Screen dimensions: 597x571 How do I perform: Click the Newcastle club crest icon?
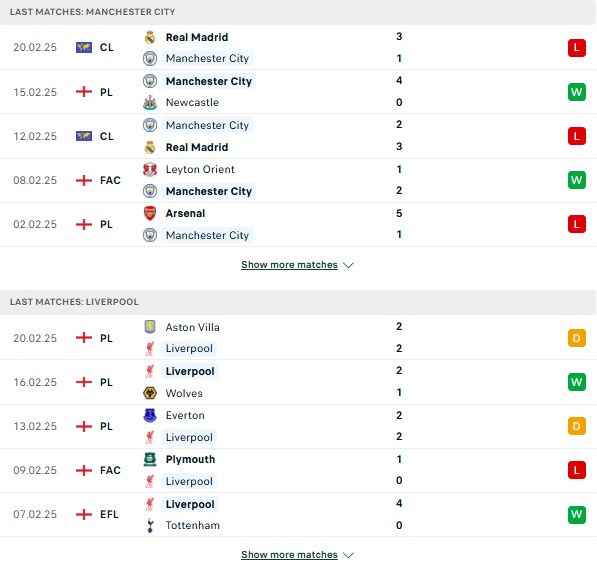pyautogui.click(x=150, y=102)
